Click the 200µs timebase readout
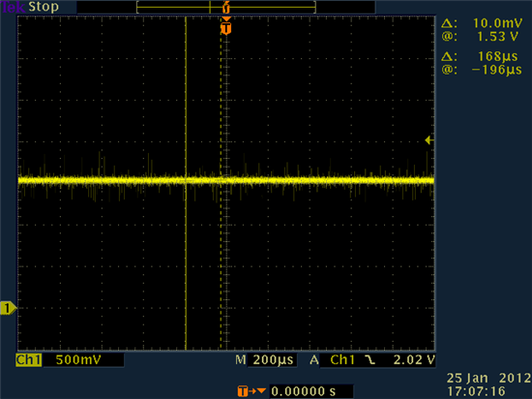Viewport: 532px width, 399px height. click(273, 360)
